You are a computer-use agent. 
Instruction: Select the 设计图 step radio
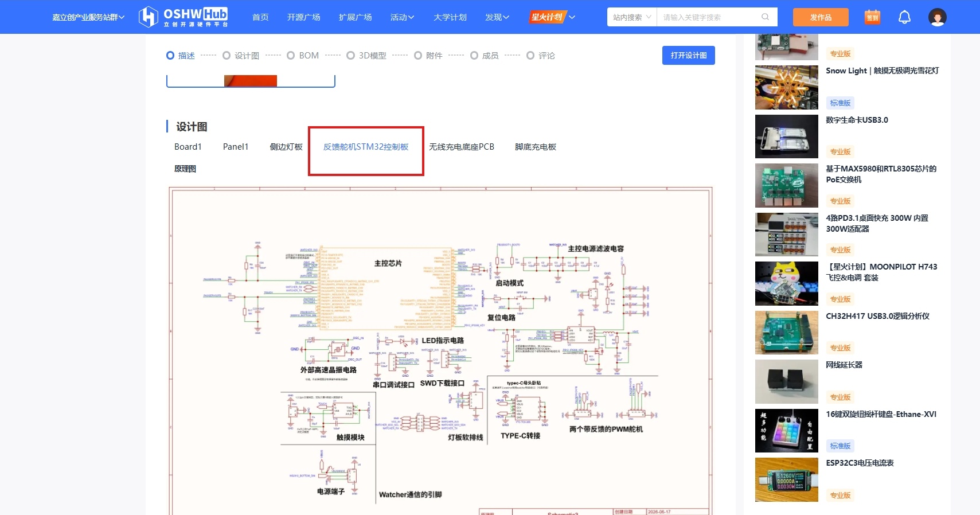(227, 56)
